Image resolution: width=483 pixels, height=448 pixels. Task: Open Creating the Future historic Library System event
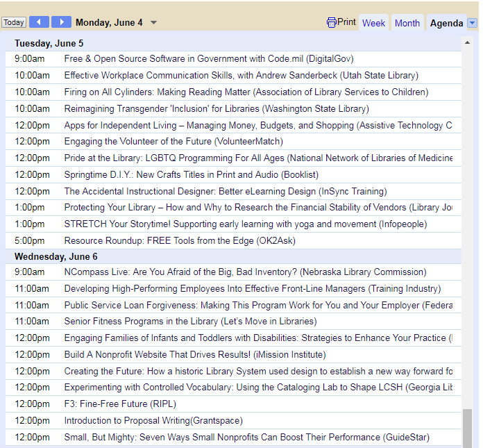[258, 371]
